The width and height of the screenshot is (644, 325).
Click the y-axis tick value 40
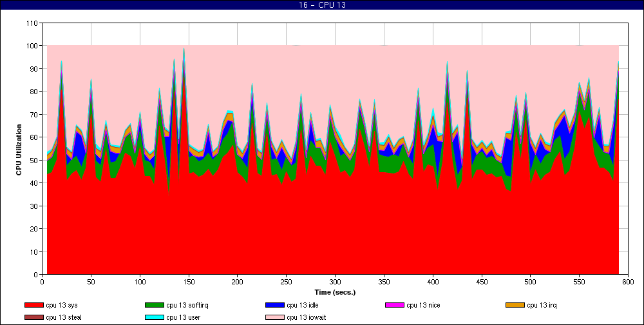coord(35,182)
